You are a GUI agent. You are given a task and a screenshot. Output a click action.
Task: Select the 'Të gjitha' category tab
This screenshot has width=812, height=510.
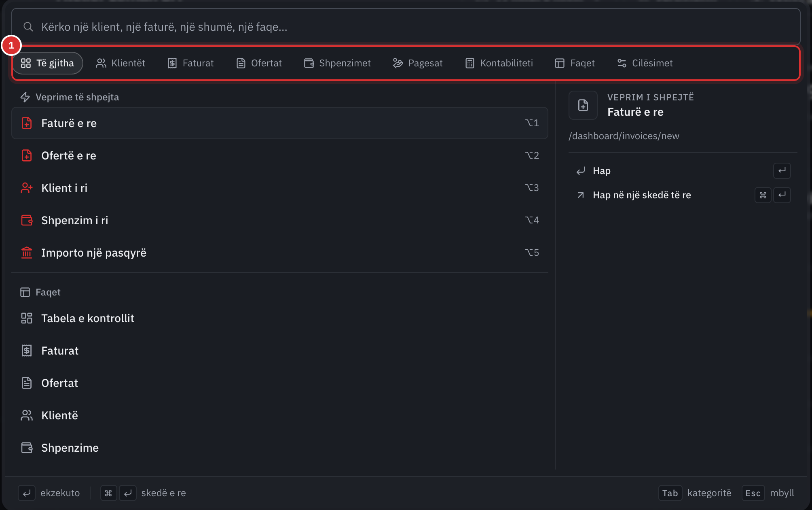(x=48, y=63)
